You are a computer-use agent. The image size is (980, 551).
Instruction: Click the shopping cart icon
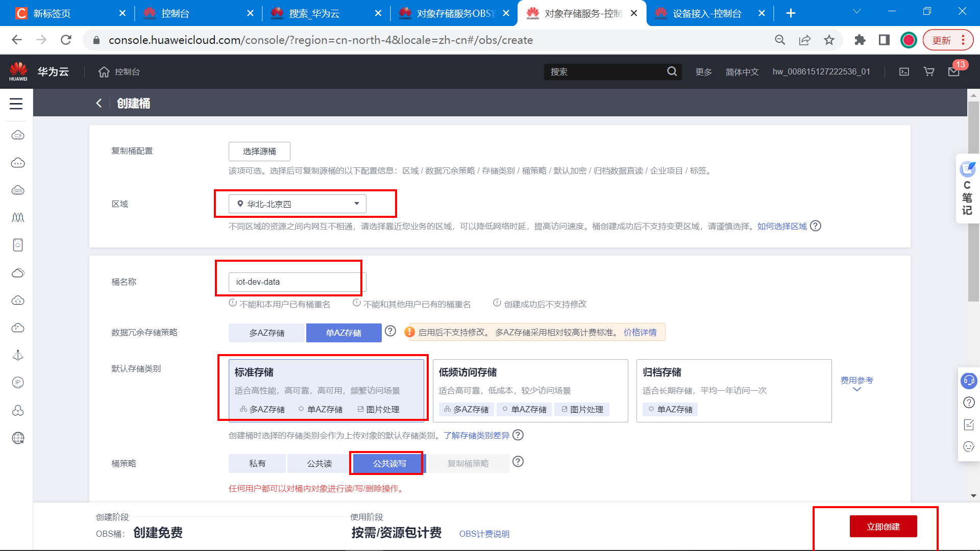[929, 72]
